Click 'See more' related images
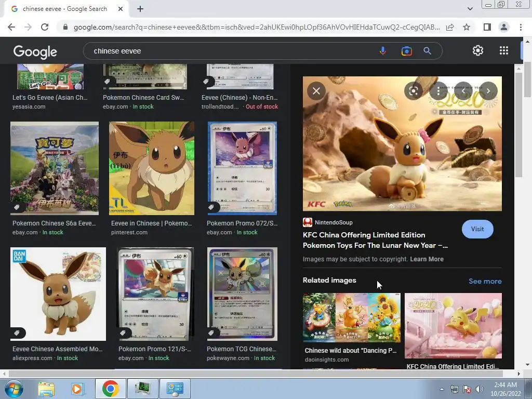The width and height of the screenshot is (532, 399). (x=485, y=281)
